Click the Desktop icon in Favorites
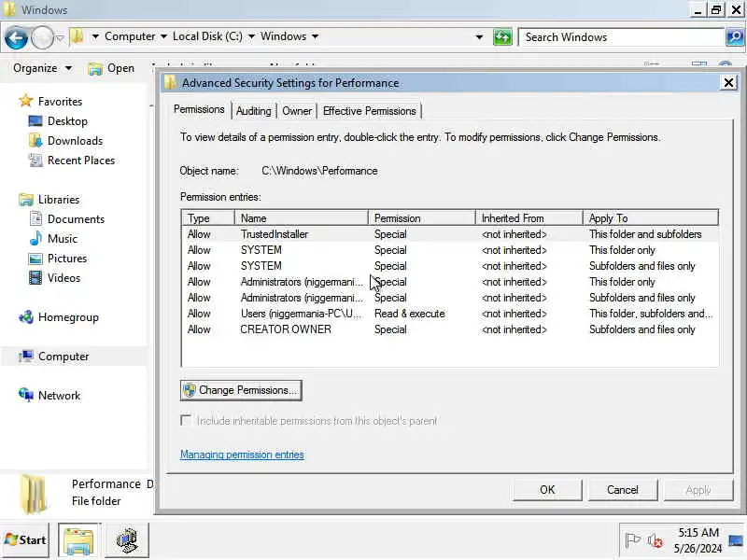747x560 pixels. click(35, 121)
